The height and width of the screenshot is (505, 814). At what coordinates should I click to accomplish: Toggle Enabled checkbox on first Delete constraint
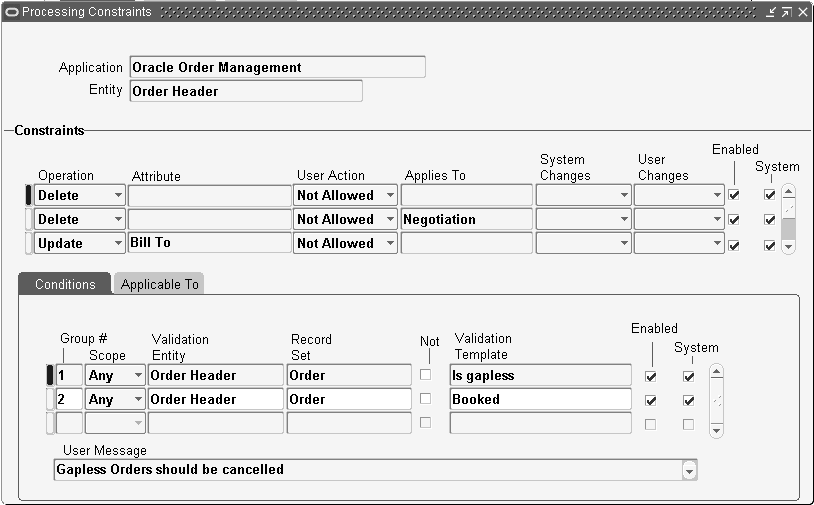(x=734, y=195)
